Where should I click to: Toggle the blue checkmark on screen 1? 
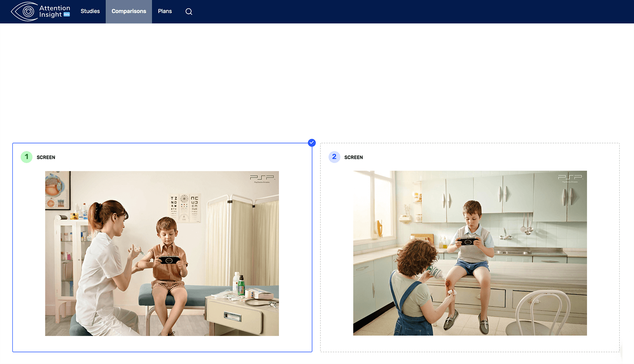[312, 143]
